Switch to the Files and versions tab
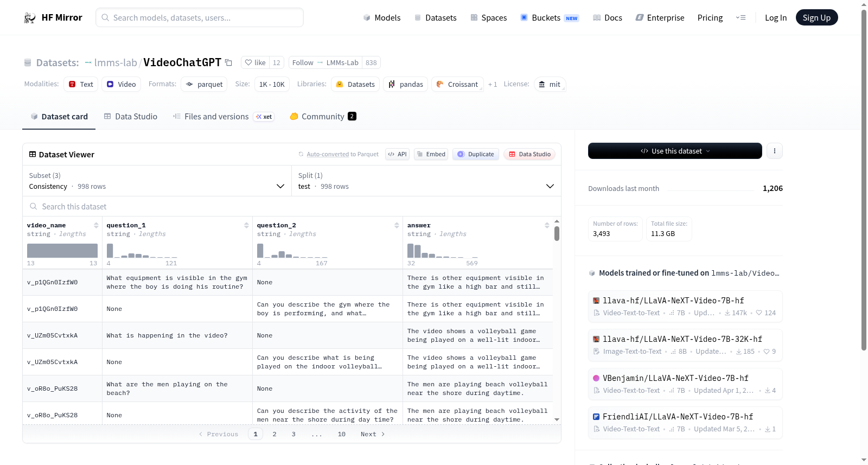 click(x=224, y=117)
